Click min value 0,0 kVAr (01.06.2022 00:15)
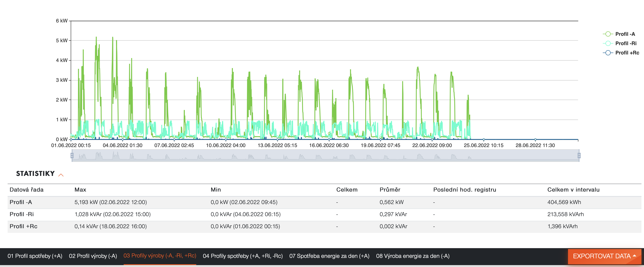 click(245, 226)
